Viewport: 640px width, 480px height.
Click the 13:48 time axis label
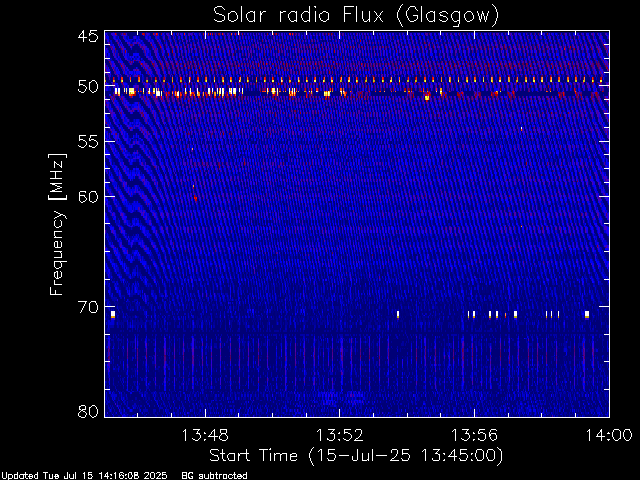pyautogui.click(x=205, y=435)
